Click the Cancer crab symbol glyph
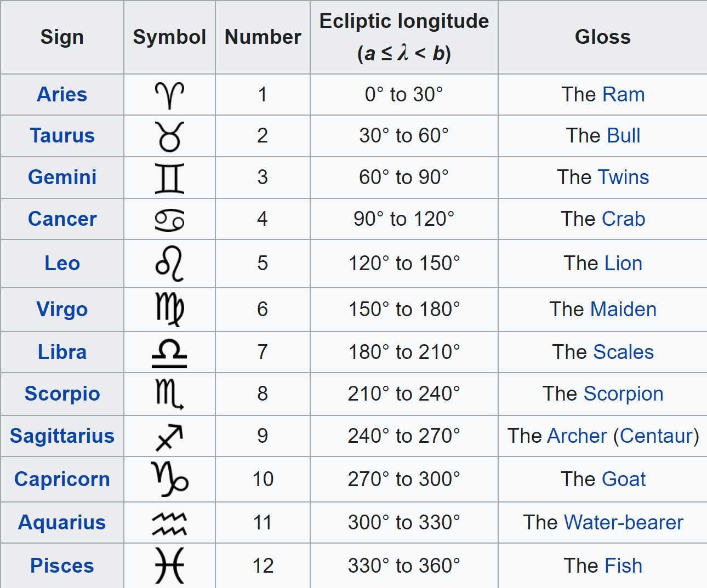707x588 pixels. [169, 220]
